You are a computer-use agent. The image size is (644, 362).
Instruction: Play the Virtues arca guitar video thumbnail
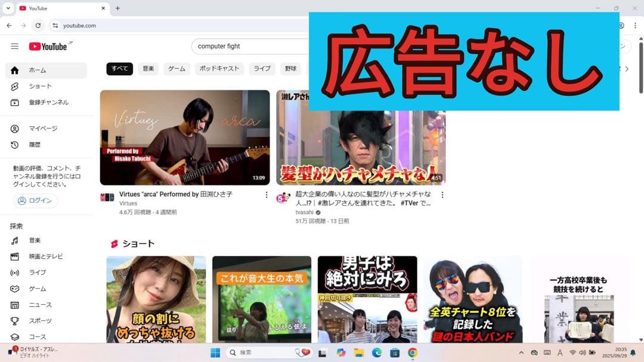(185, 138)
